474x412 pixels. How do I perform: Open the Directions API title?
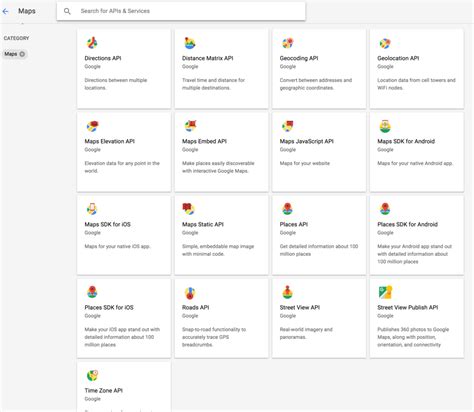[103, 58]
